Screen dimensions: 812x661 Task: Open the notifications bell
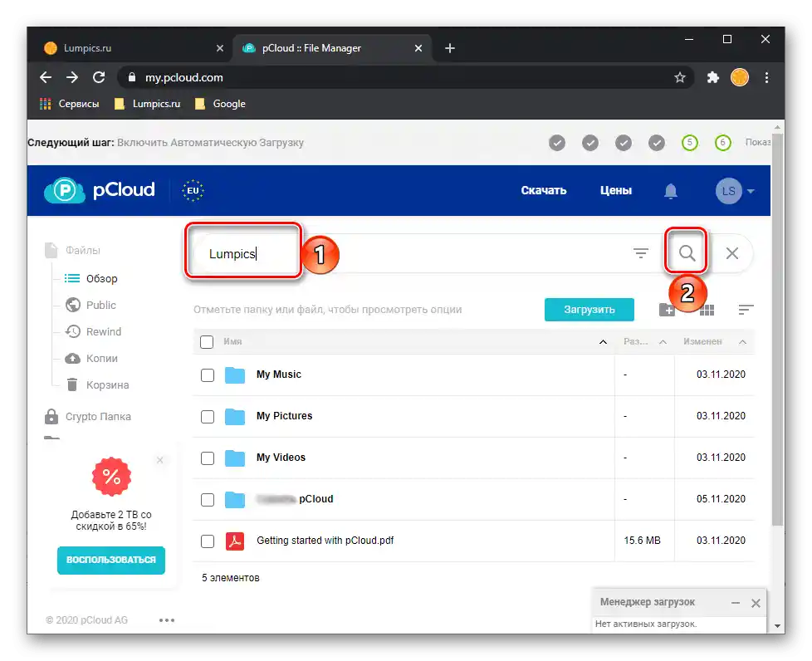[x=671, y=191]
